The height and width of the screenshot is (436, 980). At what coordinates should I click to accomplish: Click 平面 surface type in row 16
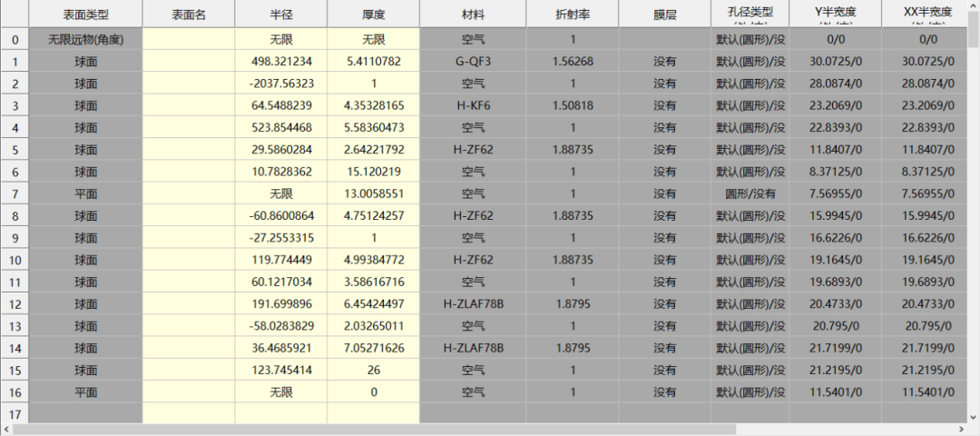[85, 392]
